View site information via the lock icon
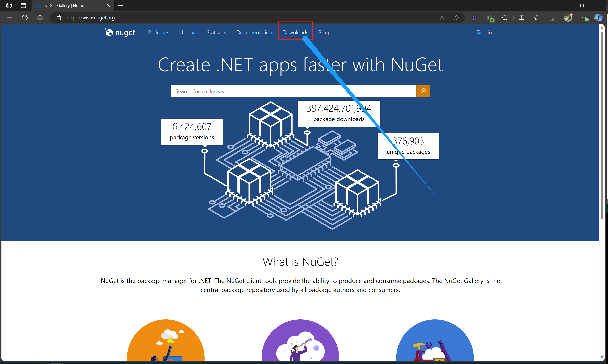 click(59, 18)
